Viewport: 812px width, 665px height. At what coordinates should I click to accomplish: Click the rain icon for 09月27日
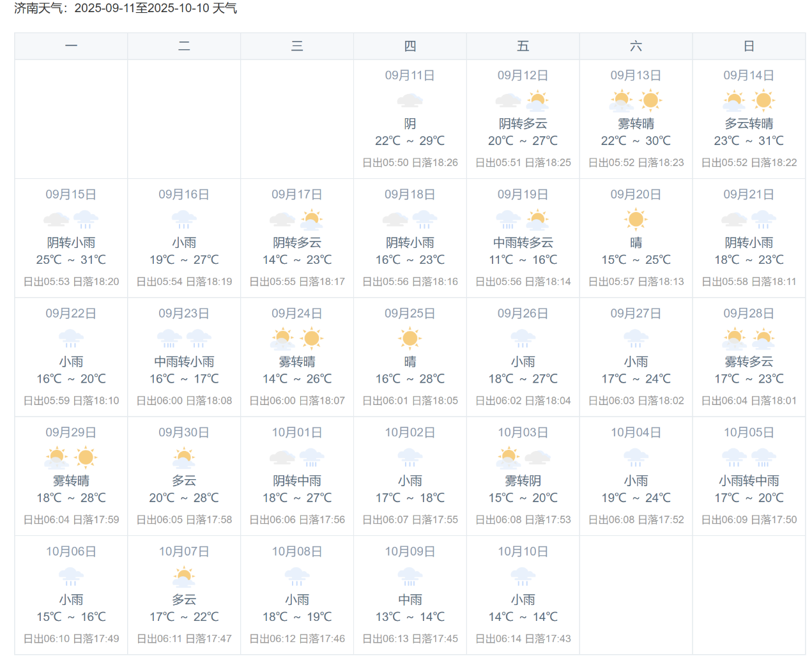pyautogui.click(x=636, y=339)
